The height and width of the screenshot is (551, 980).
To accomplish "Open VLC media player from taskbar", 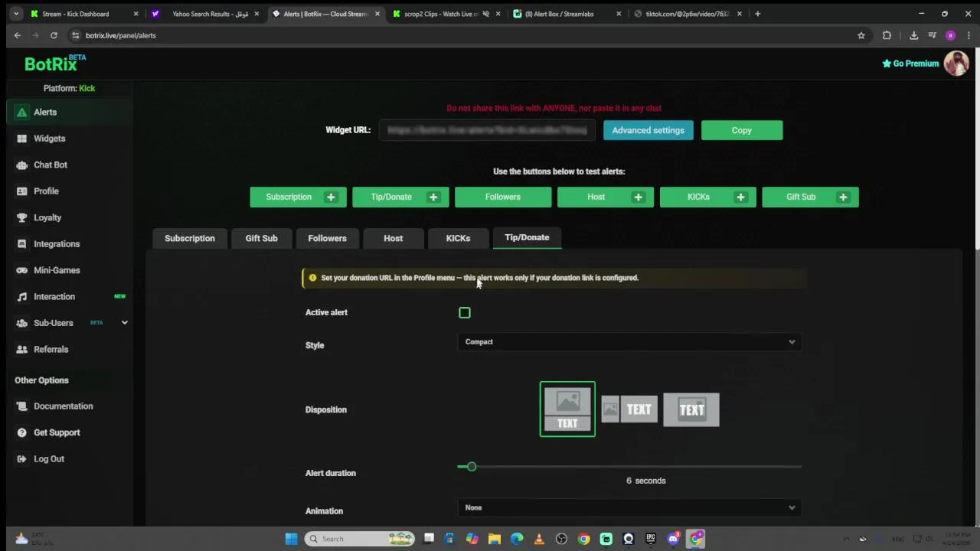I will [539, 539].
